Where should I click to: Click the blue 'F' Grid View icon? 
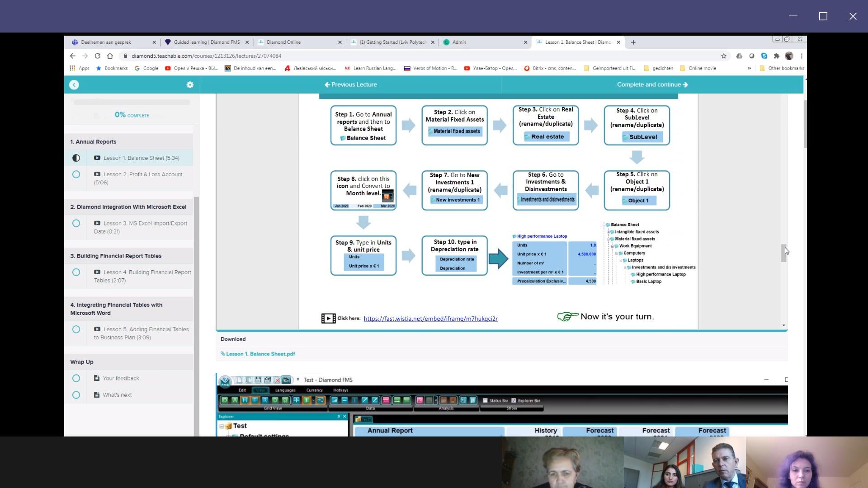click(x=255, y=400)
